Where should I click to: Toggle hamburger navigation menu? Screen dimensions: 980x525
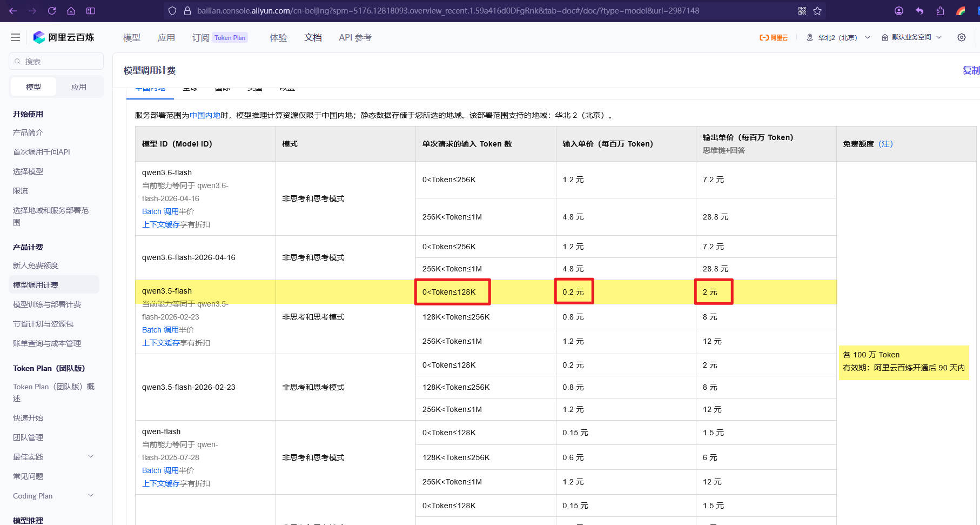tap(15, 37)
